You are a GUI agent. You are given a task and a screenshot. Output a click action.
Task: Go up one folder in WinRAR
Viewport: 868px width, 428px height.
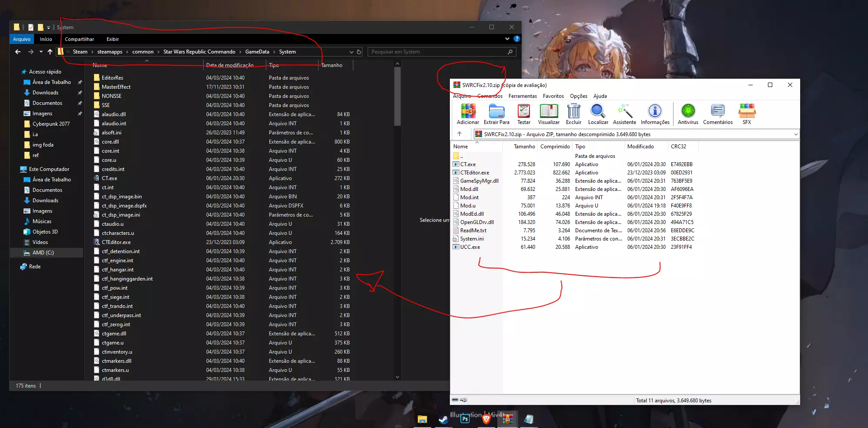coord(459,134)
